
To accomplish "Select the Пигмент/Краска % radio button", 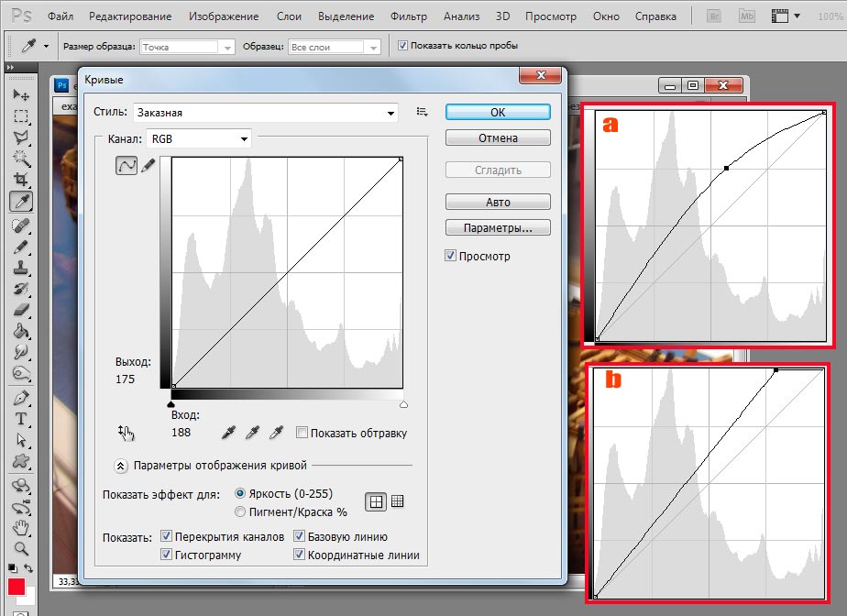I will (241, 512).
